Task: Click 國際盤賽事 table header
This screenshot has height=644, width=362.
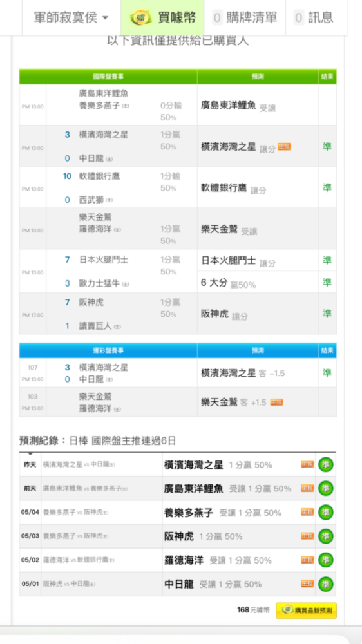Action: tap(108, 77)
